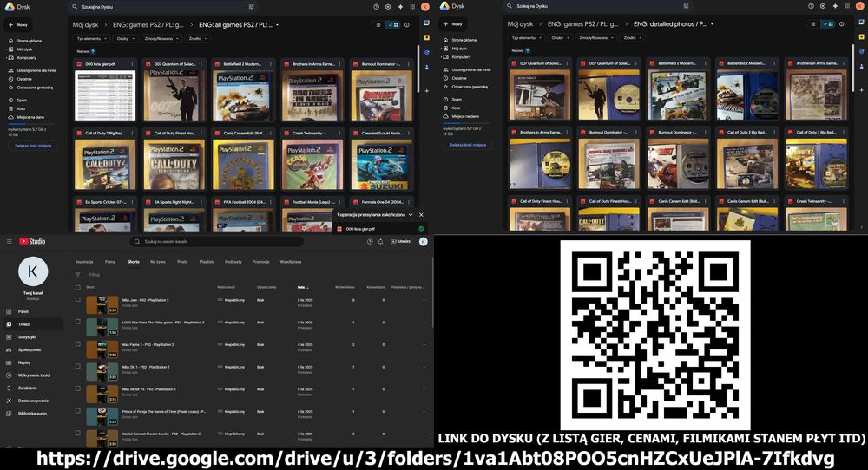This screenshot has height=470, width=868.
Task: Click Nowy button in left Drive window
Action: click(x=17, y=25)
